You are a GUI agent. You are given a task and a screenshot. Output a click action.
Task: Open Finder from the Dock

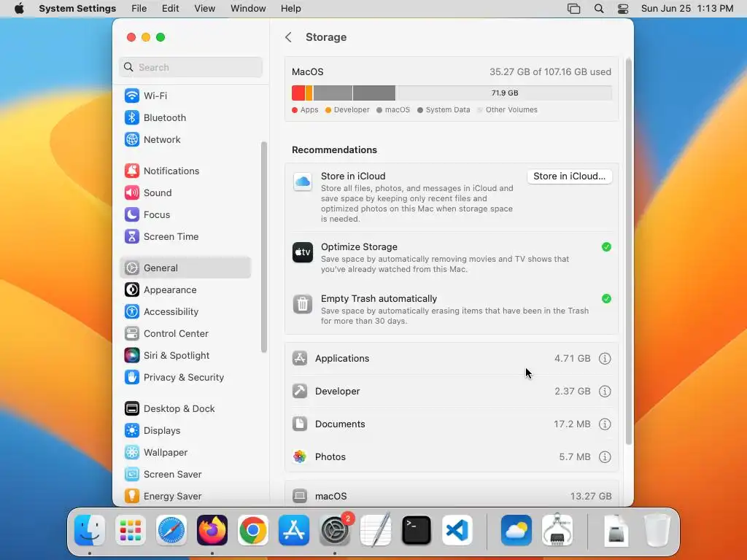click(90, 530)
